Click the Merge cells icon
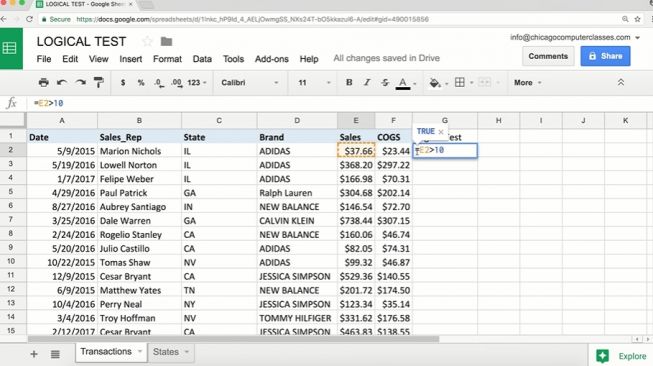This screenshot has height=366, width=653. click(x=484, y=82)
